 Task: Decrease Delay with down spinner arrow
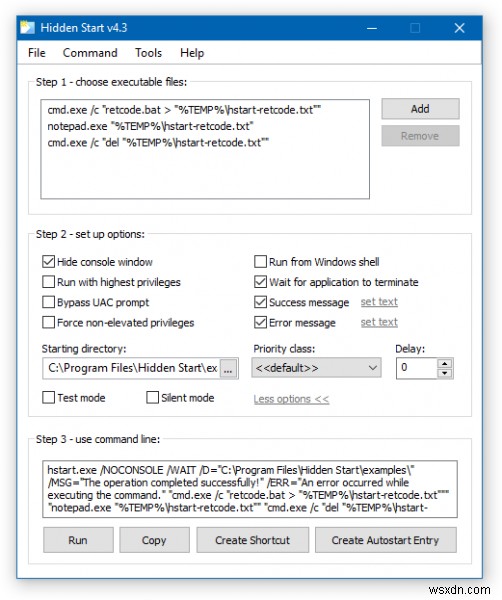445,373
